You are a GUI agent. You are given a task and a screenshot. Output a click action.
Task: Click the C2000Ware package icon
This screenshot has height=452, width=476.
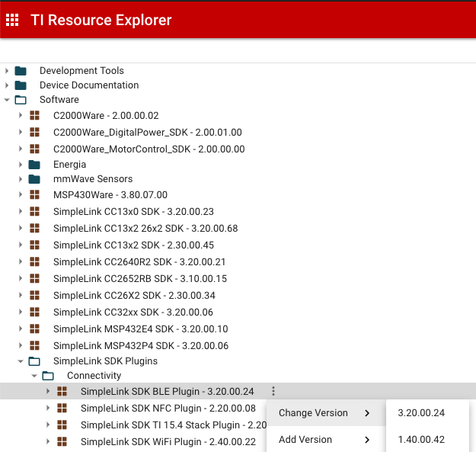[x=34, y=115]
